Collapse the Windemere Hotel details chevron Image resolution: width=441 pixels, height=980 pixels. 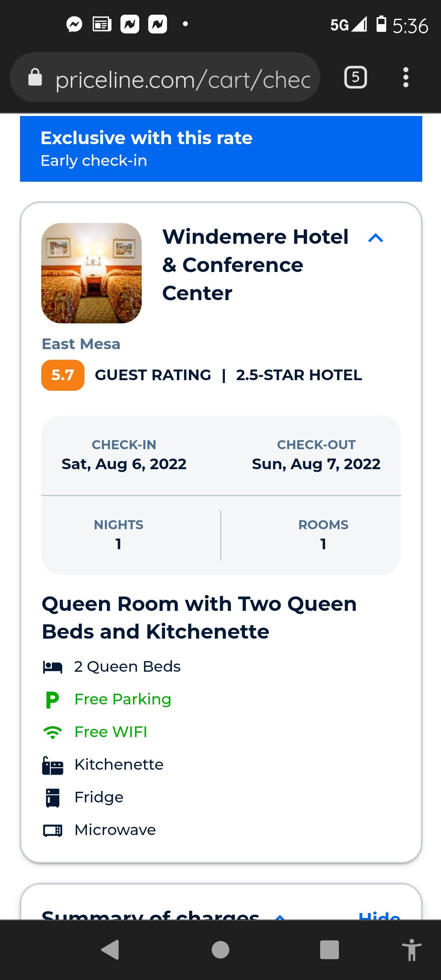[x=375, y=238]
